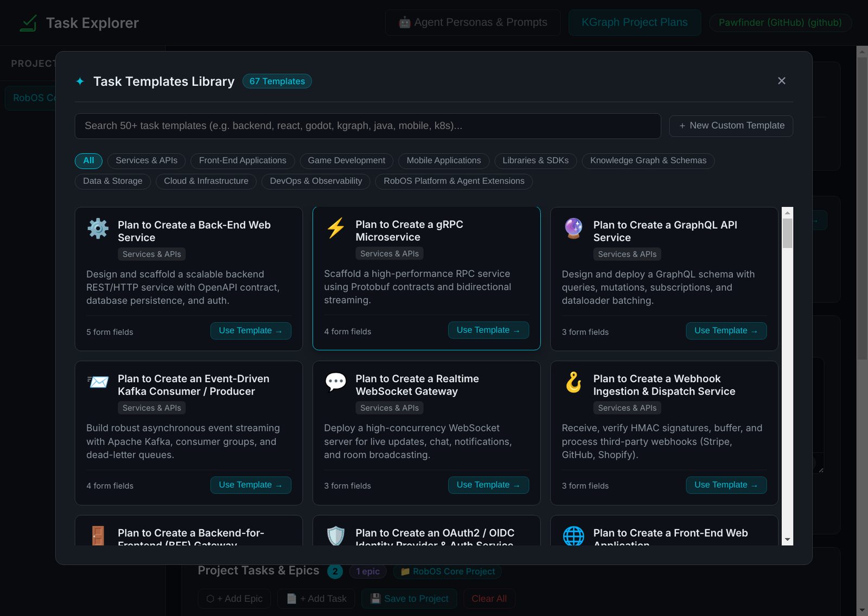Use the Back-End Web Service template
Image resolution: width=868 pixels, height=616 pixels.
tap(251, 331)
